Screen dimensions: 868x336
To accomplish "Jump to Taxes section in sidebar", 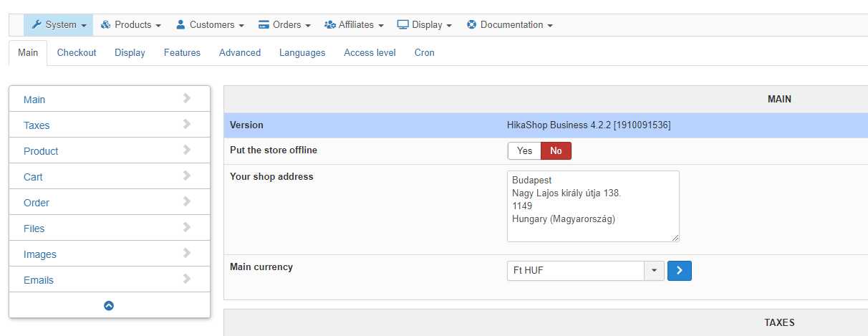I will pos(110,125).
